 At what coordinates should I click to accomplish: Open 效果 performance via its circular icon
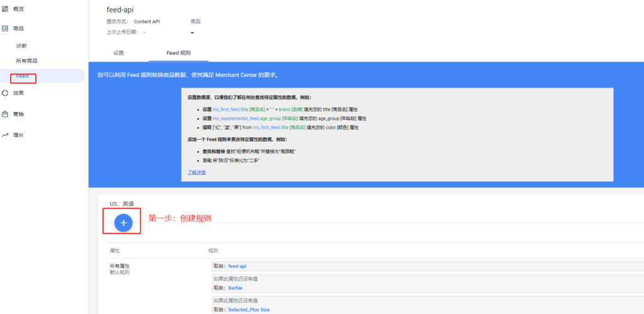tap(5, 93)
